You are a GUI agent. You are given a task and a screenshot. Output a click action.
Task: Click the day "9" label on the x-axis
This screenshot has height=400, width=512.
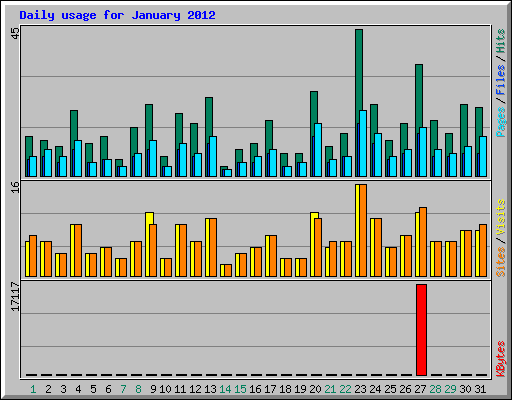point(153,389)
